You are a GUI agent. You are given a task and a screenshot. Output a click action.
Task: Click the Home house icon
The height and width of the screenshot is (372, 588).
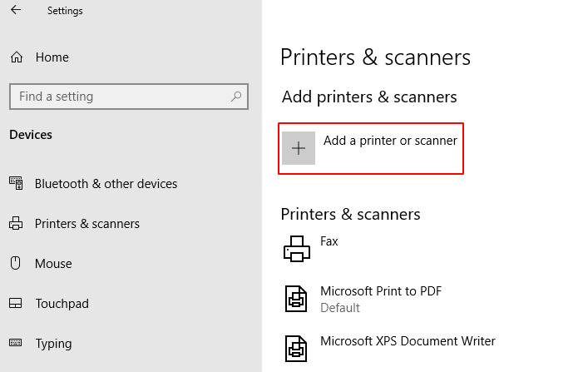point(17,57)
